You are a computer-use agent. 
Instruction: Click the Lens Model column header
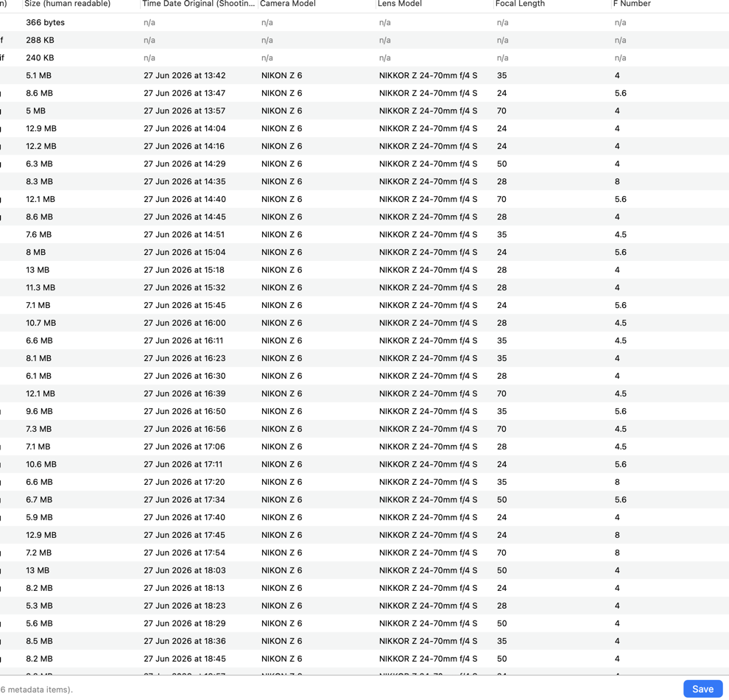pyautogui.click(x=399, y=4)
